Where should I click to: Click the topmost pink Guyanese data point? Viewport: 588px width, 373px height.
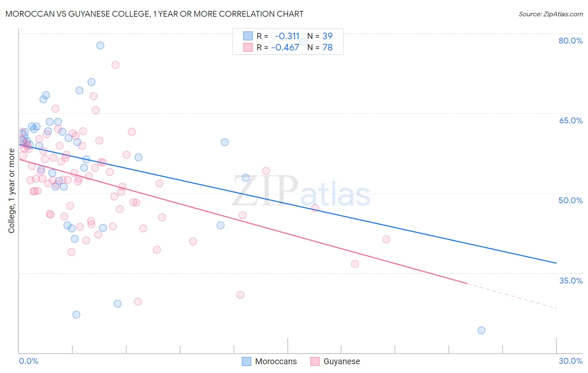115,65
